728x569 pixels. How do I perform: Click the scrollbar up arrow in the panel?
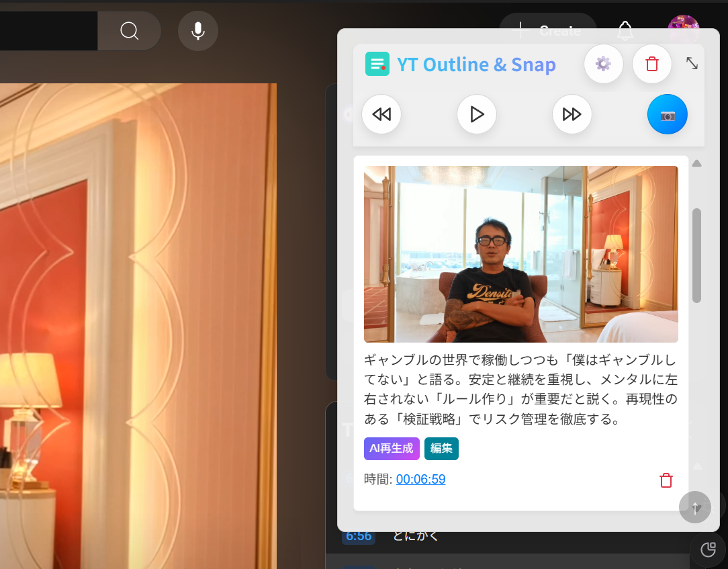[x=696, y=163]
